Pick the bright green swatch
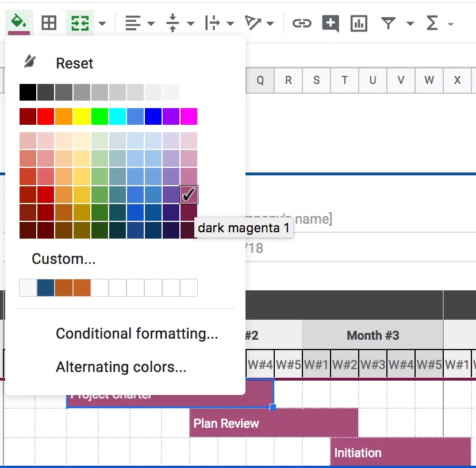Screen dimensions: 476x468 99,116
